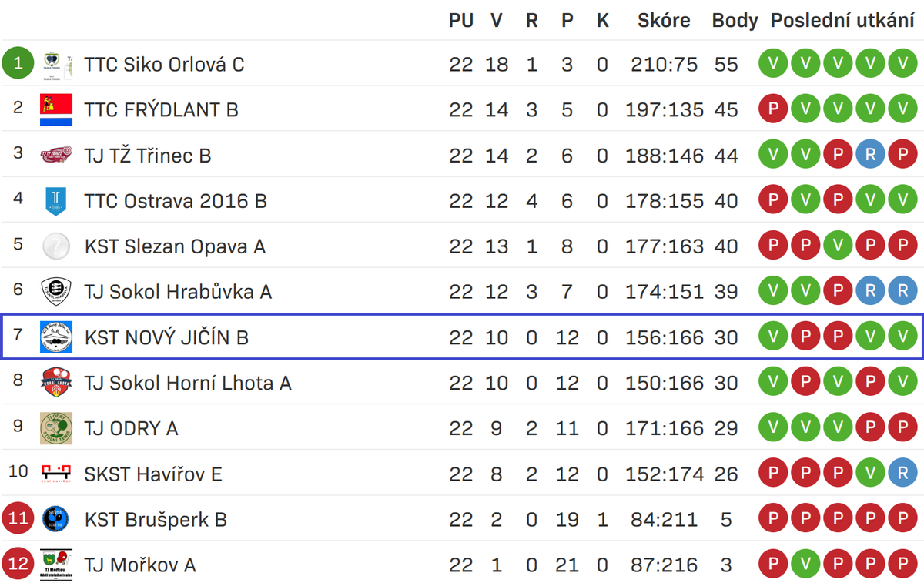Click TTC FRÝDLANT B's red P result badge
The width and height of the screenshot is (924, 583).
pyautogui.click(x=773, y=110)
